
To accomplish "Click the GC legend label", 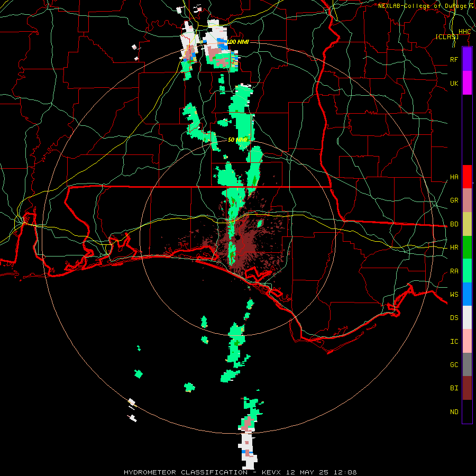I will point(454,365).
